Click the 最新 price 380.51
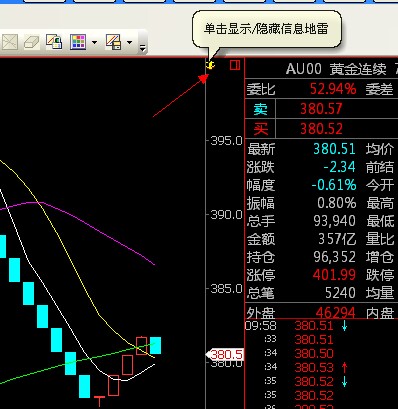Viewport: 398px width, 409px height. (x=334, y=149)
